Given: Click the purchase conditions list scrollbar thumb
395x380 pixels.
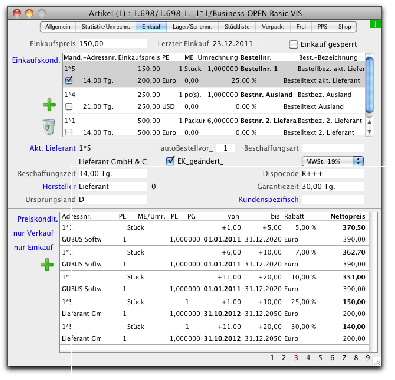Looking at the screenshot, I should click(x=369, y=86).
